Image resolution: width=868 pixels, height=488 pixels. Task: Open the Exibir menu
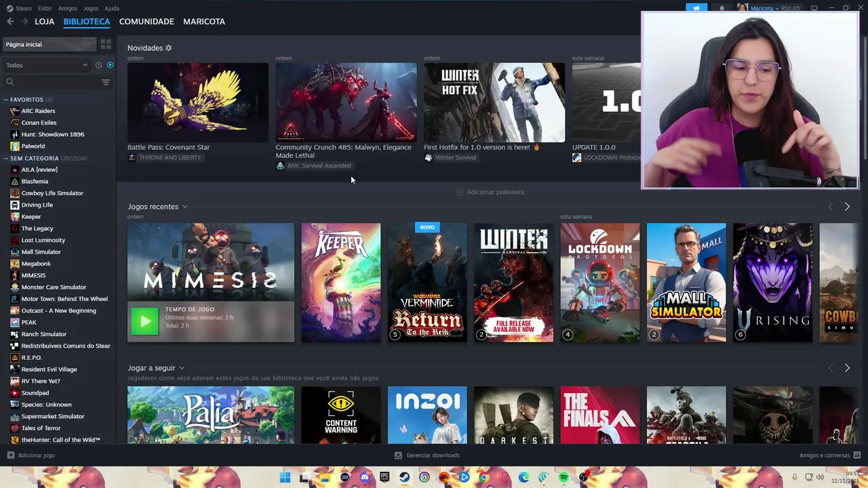[x=45, y=8]
